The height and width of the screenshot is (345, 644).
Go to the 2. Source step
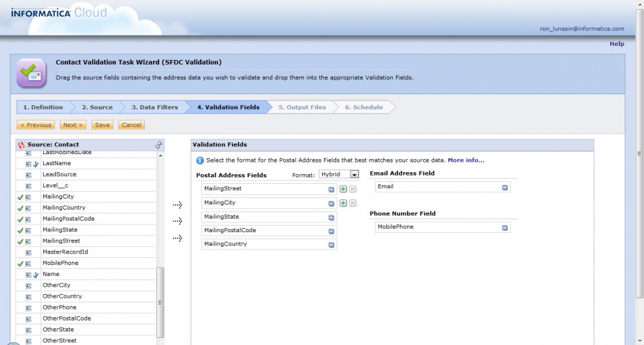97,107
